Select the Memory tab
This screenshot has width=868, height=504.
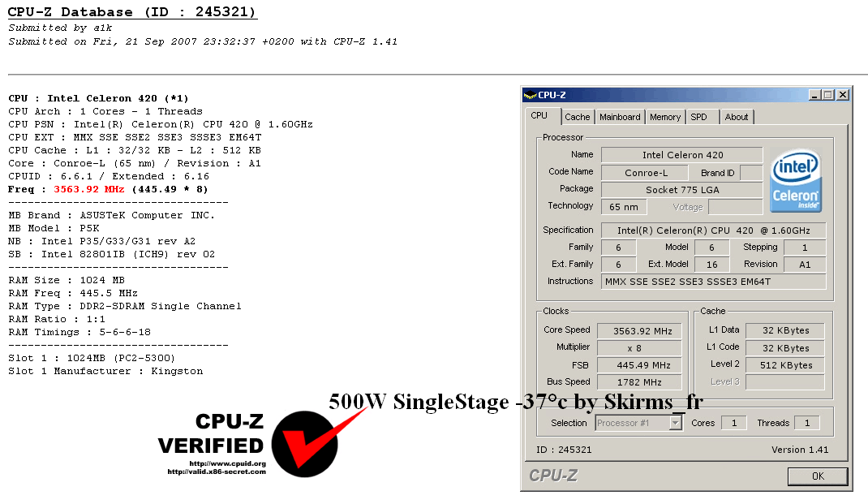(x=665, y=117)
